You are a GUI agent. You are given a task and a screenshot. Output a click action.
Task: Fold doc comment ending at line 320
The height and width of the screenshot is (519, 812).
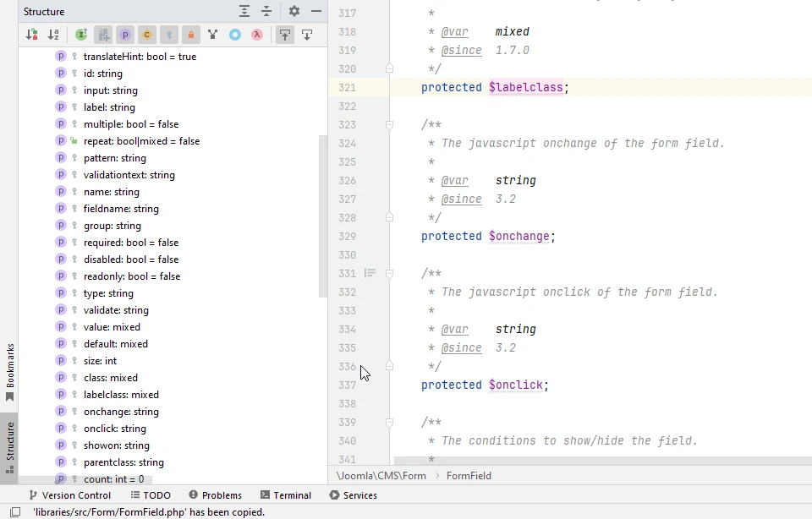coord(389,68)
